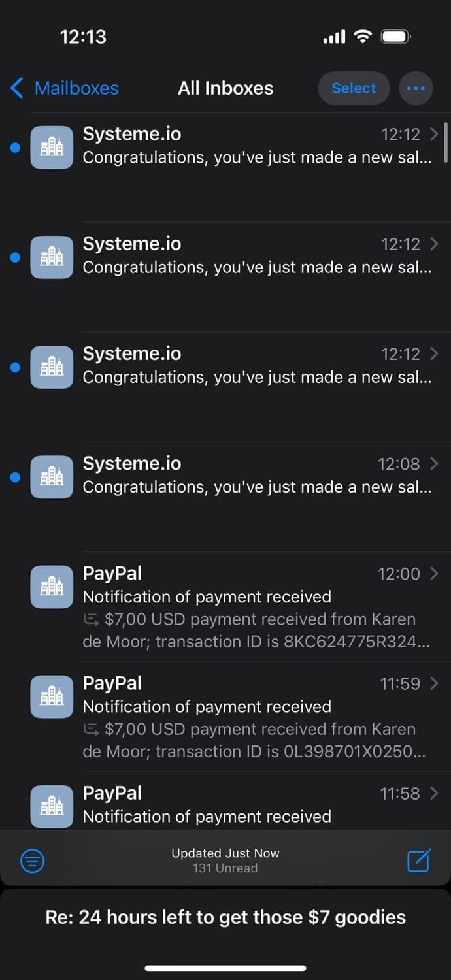This screenshot has height=980, width=451.
Task: Expand the 12:00 PayPal email chevron
Action: pos(435,574)
